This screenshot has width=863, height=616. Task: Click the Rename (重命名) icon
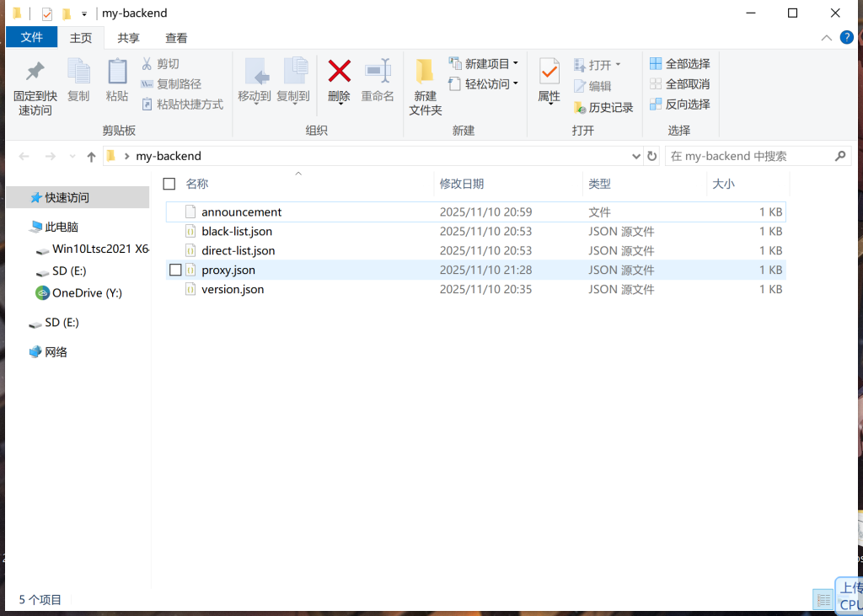coord(378,72)
